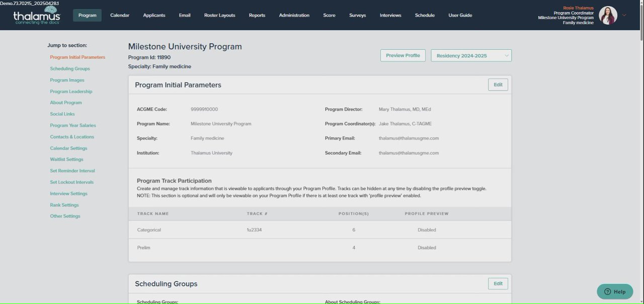Open Roster Layouts

click(x=219, y=15)
